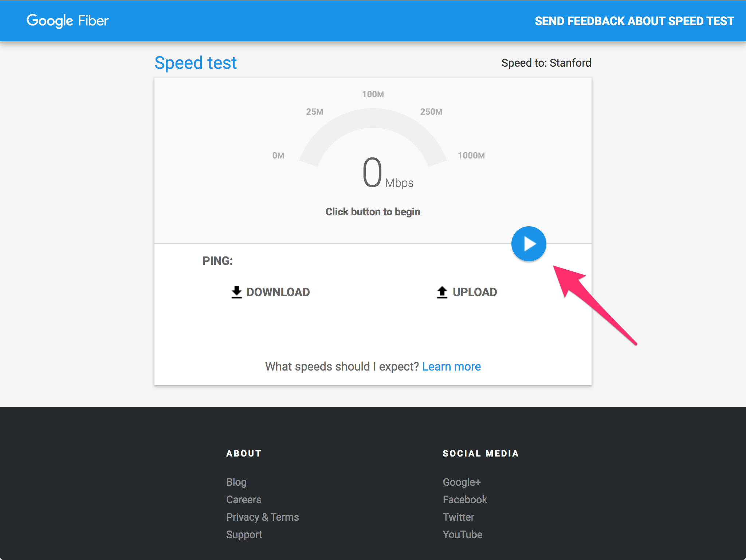
Task: Visit the YouTube channel link
Action: pyautogui.click(x=462, y=534)
